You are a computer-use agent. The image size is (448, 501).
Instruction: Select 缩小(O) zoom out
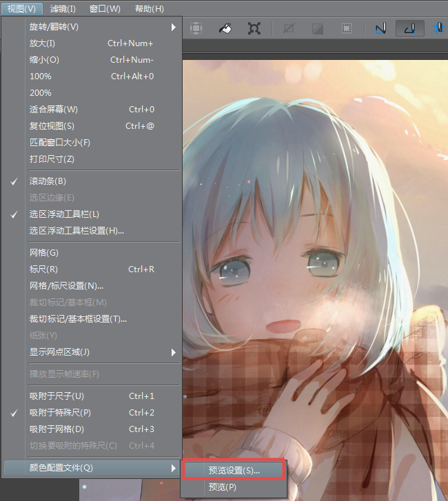coord(92,60)
